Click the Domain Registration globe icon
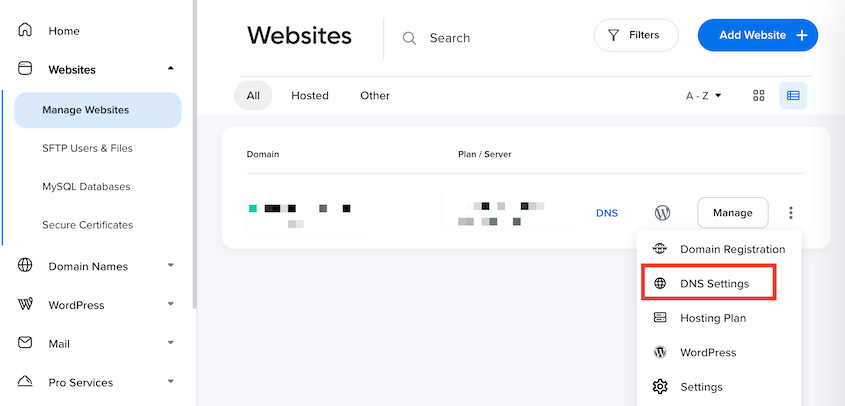845x406 pixels. coord(660,249)
